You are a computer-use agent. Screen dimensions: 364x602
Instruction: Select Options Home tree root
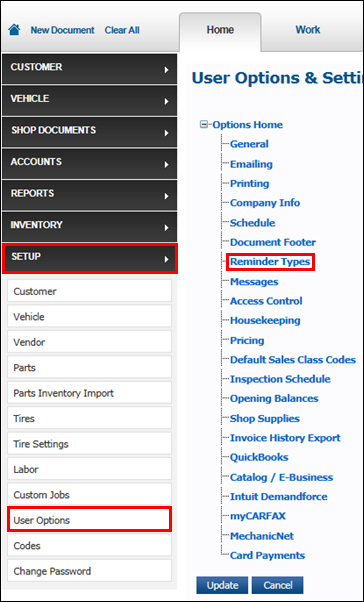[248, 124]
